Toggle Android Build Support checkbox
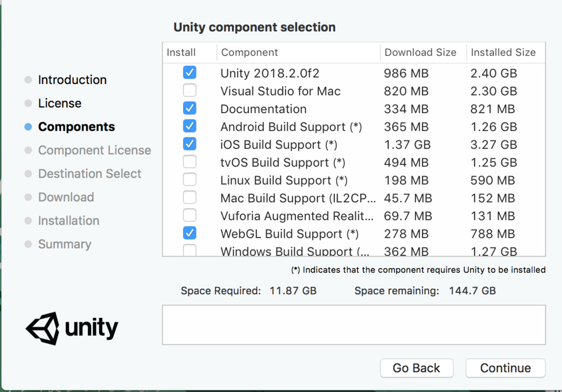Screen dimensions: 562x392 coord(189,126)
